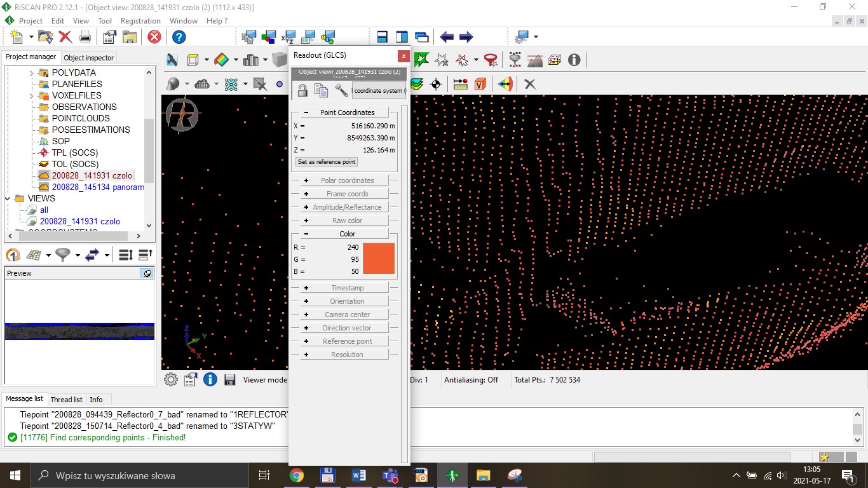
Task: Click the viewer settings gear icon
Action: coord(171,380)
